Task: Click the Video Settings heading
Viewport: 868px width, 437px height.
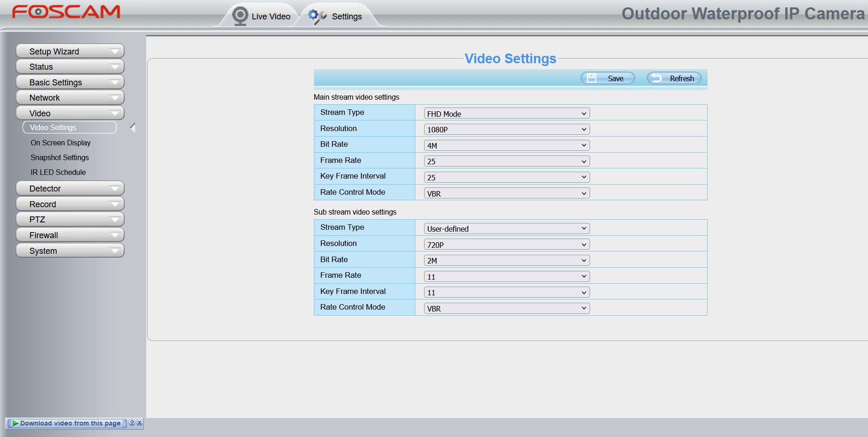Action: 510,59
